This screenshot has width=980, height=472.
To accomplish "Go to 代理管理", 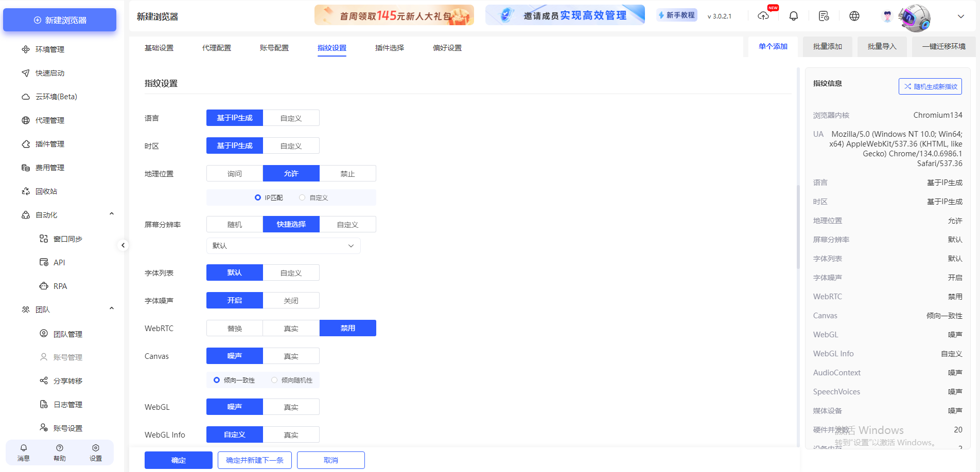I will [x=49, y=120].
